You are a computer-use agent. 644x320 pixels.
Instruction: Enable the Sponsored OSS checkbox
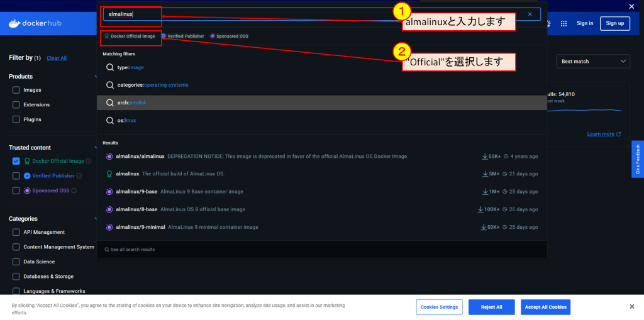point(16,190)
